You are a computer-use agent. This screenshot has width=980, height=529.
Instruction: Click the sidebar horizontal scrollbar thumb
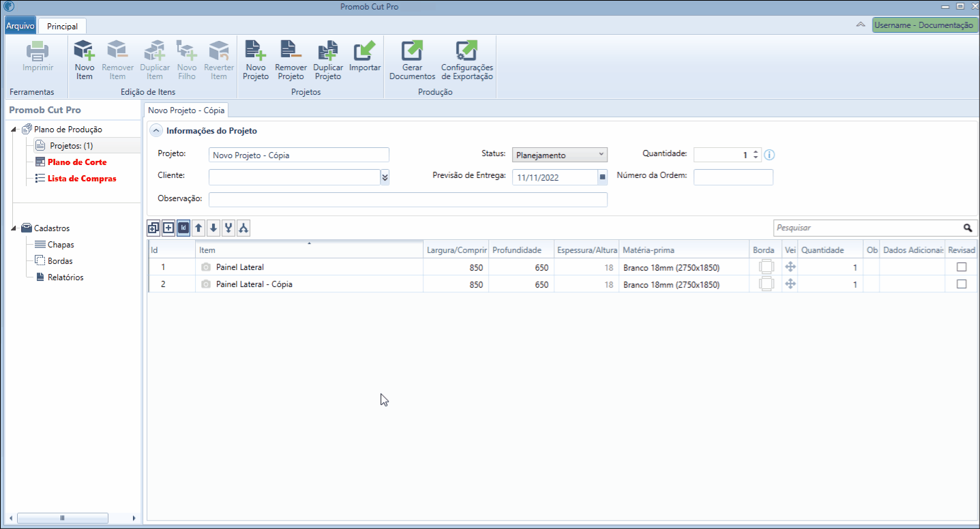62,518
